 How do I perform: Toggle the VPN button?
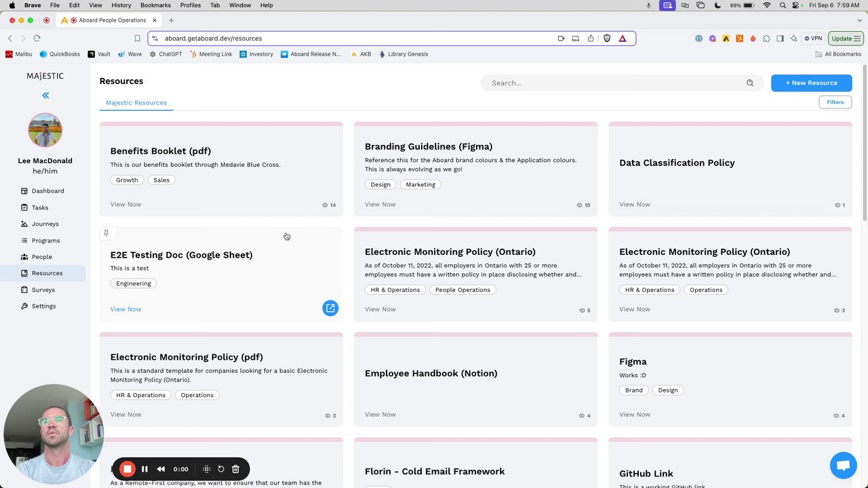click(812, 39)
